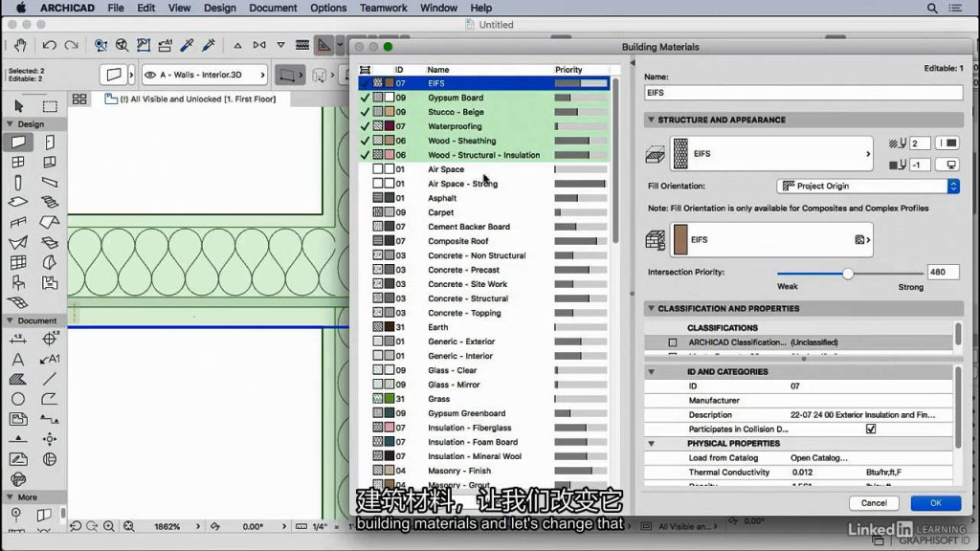Click the Door tool in Design toolbox
This screenshot has height=551, width=980.
tap(50, 143)
